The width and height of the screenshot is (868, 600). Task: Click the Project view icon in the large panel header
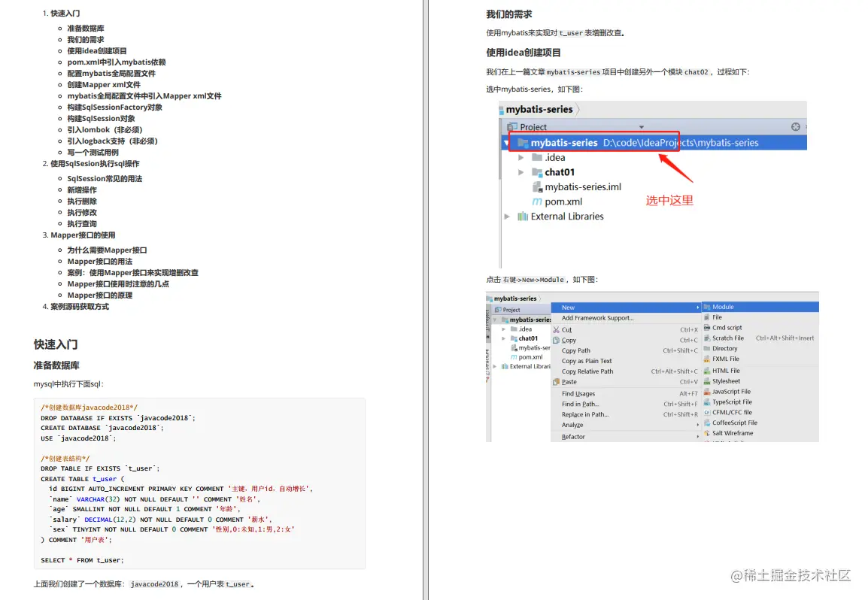pyautogui.click(x=513, y=127)
